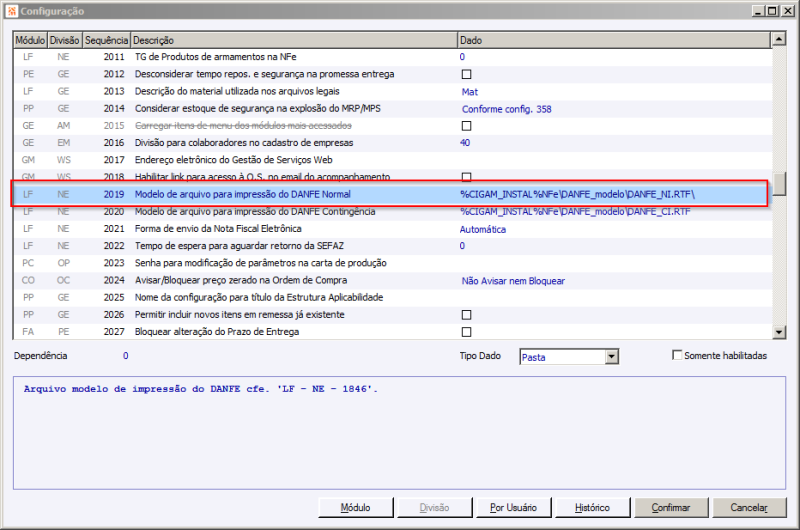
Task: Click the Configuração window title icon
Action: 12,11
